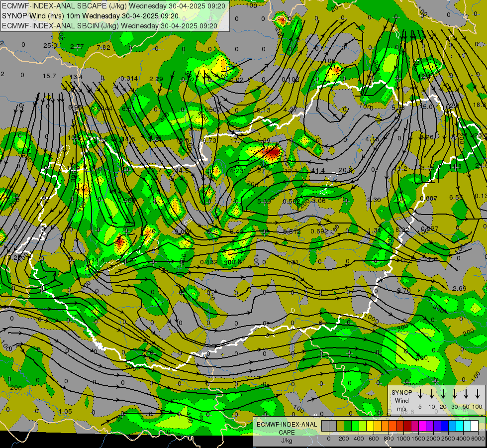Pick the pure blue swatch in CAPE legend
487x448 pixels.
tap(445, 426)
